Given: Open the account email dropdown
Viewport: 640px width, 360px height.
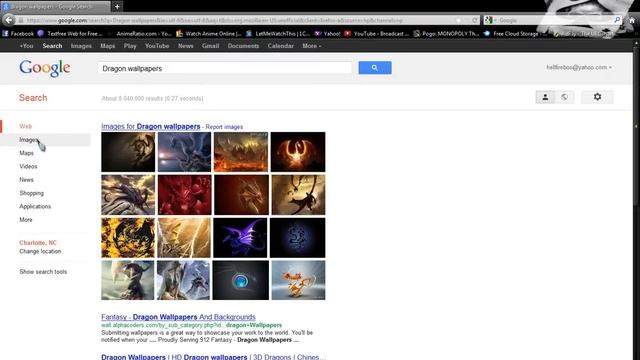Looking at the screenshot, I should 579,67.
